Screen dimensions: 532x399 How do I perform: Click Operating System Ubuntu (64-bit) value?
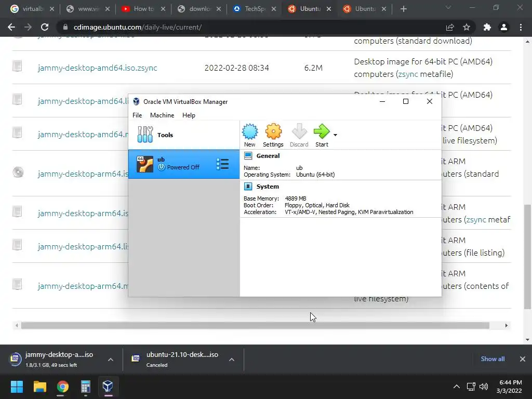coord(315,175)
